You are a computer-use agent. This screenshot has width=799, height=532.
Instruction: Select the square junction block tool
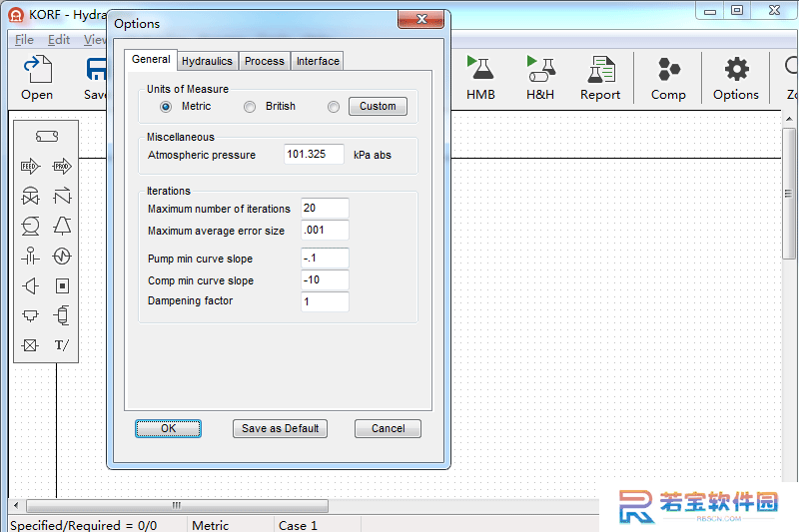point(62,285)
